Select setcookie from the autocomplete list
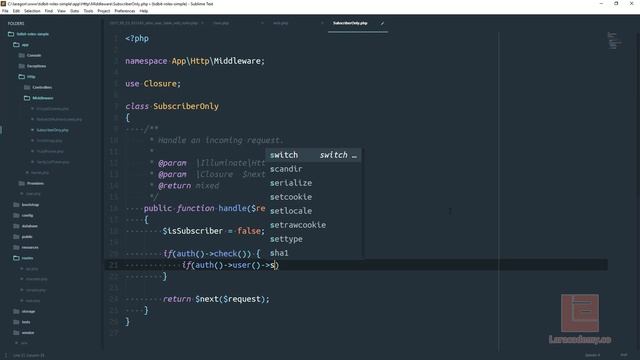The height and width of the screenshot is (360, 640). coord(313,197)
